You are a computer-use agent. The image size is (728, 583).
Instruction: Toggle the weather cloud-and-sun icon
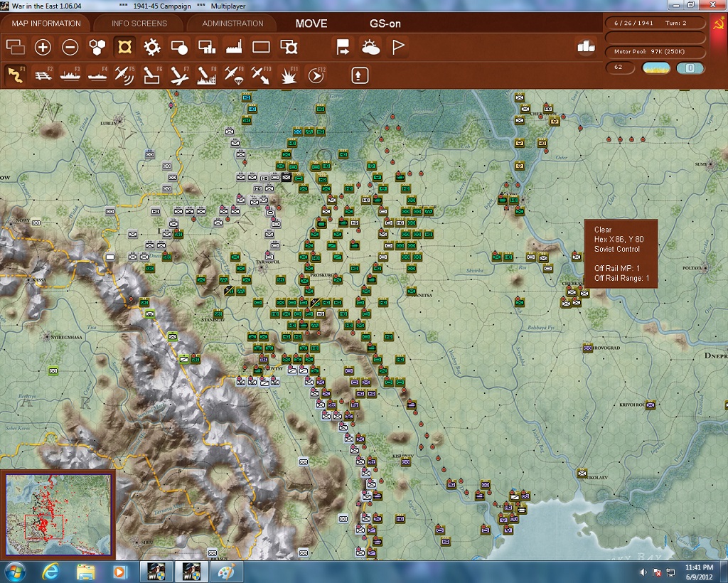tap(370, 47)
